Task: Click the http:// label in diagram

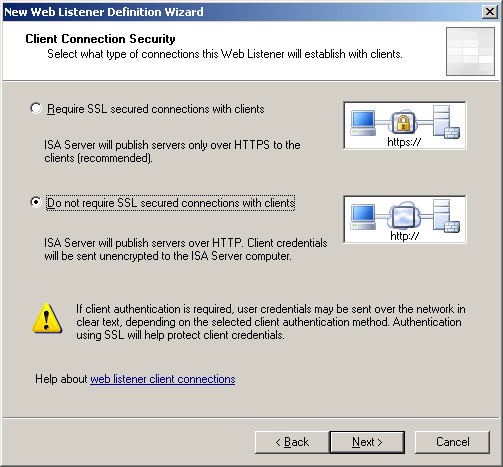Action: point(404,236)
